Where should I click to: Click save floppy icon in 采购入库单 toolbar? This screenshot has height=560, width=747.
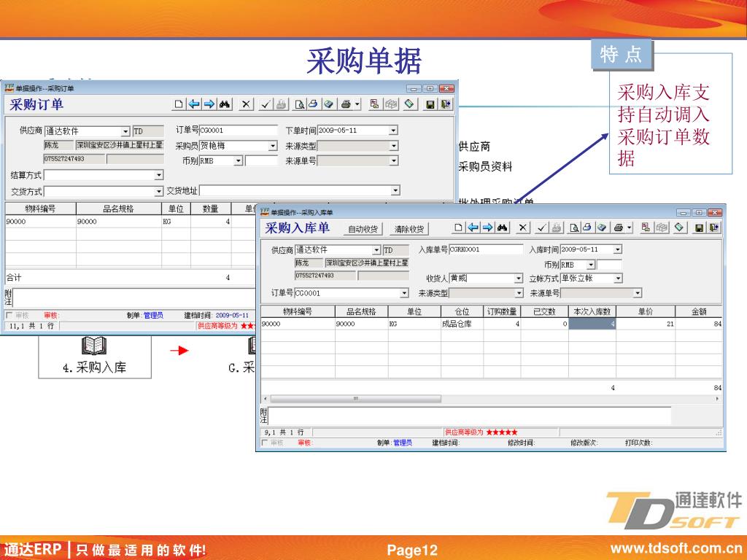[699, 227]
